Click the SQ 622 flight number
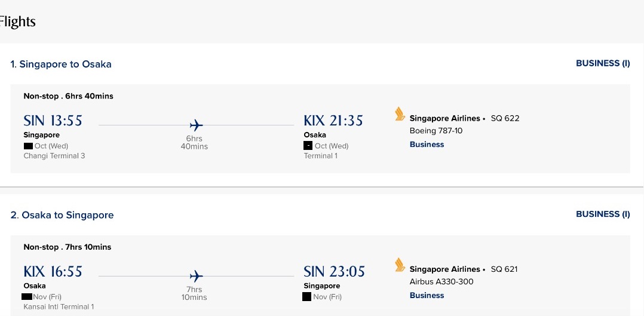Image resolution: width=644 pixels, height=316 pixels. coord(505,118)
